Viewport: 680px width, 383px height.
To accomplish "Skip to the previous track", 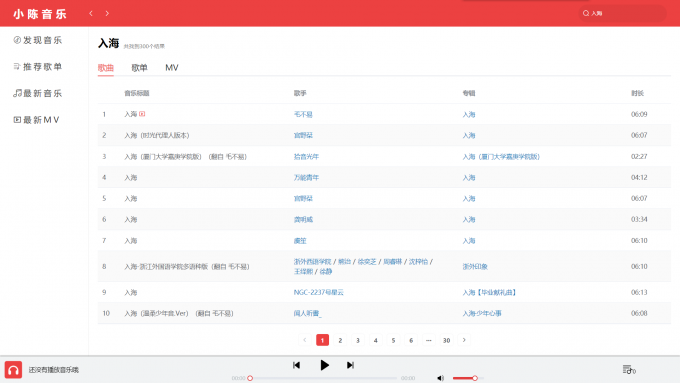I will click(297, 365).
